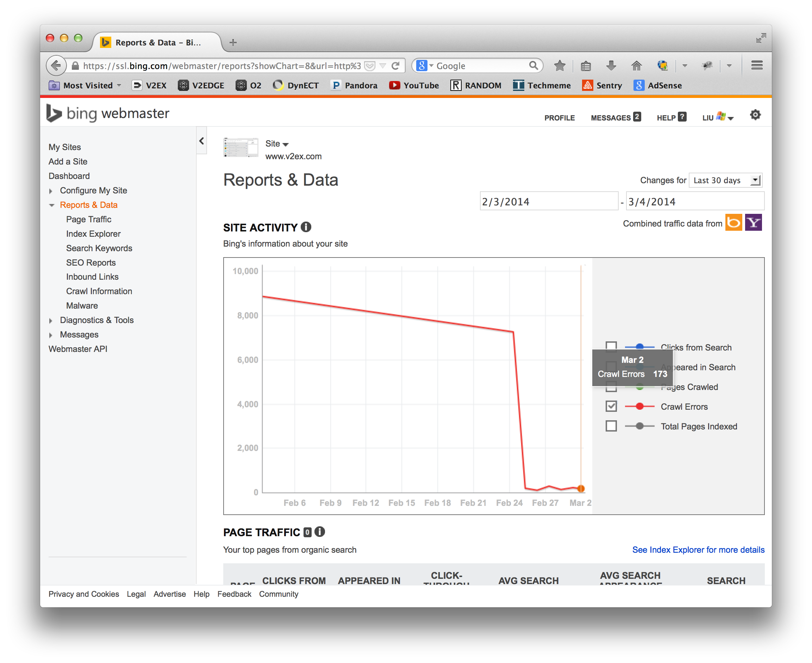The image size is (812, 663).
Task: Click the Yahoo traffic source icon
Action: click(x=753, y=223)
